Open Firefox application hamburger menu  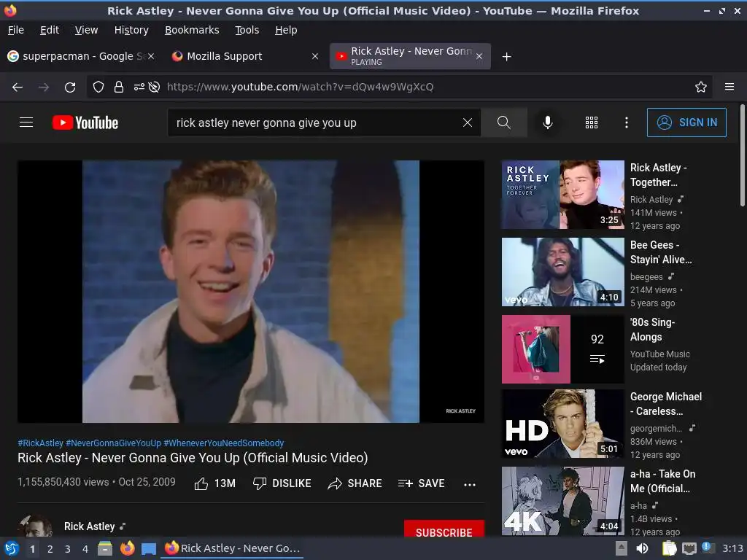click(x=729, y=87)
